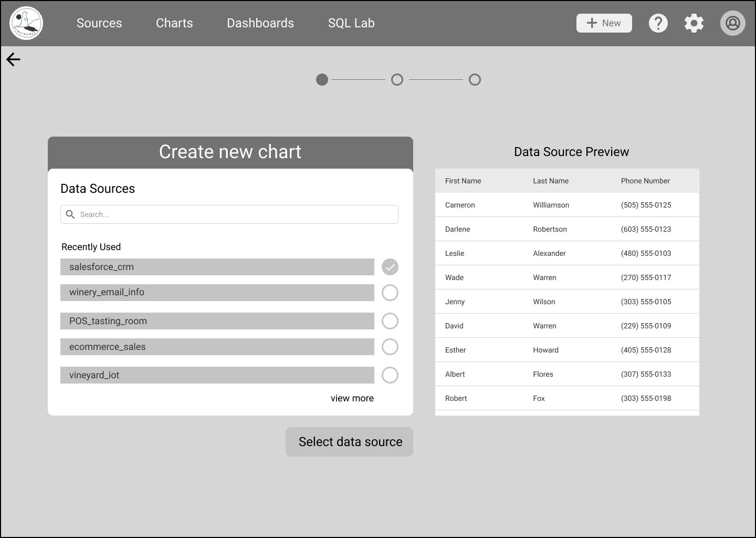Select the vineyard_iot radio button
This screenshot has width=756, height=538.
390,375
